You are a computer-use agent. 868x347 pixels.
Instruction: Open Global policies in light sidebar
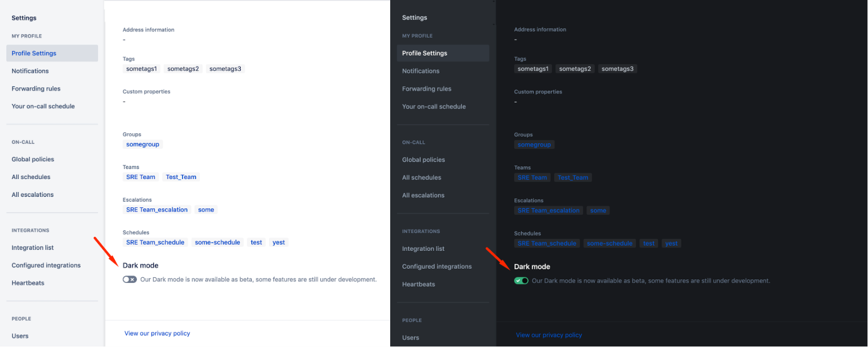tap(33, 159)
